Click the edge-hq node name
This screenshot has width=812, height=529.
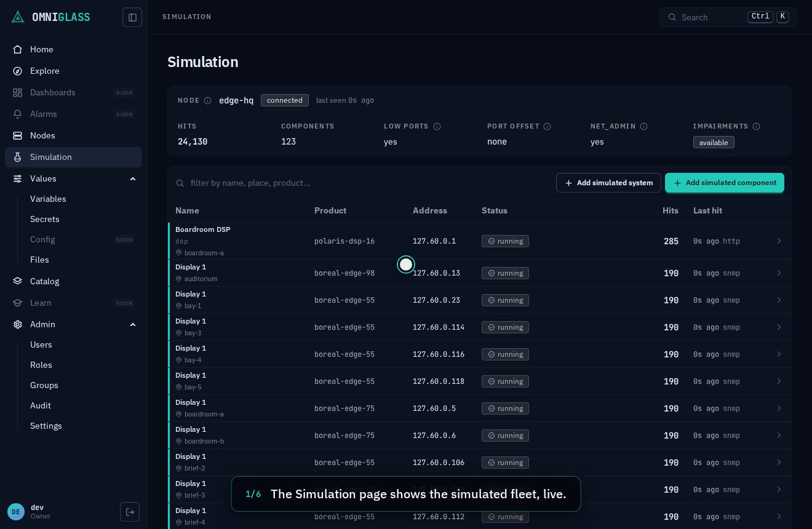[236, 100]
